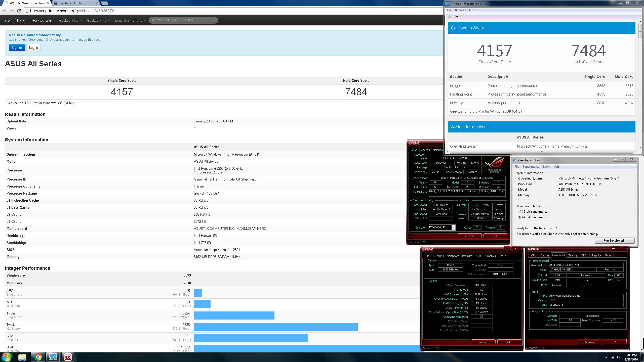Image resolution: width=644 pixels, height=362 pixels.
Task: Open the network status tray icon
Action: pyautogui.click(x=613, y=357)
